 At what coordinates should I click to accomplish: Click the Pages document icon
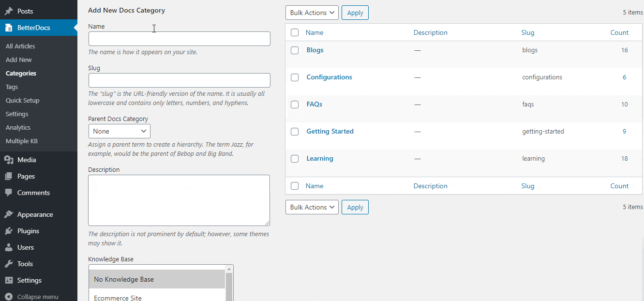[x=8, y=176]
